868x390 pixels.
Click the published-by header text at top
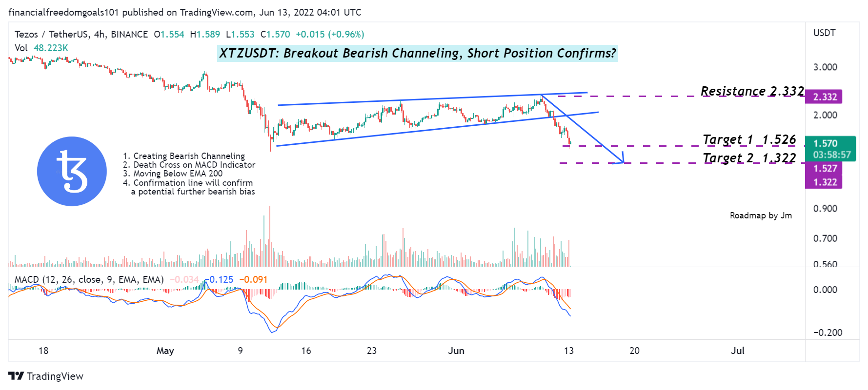pos(185,12)
